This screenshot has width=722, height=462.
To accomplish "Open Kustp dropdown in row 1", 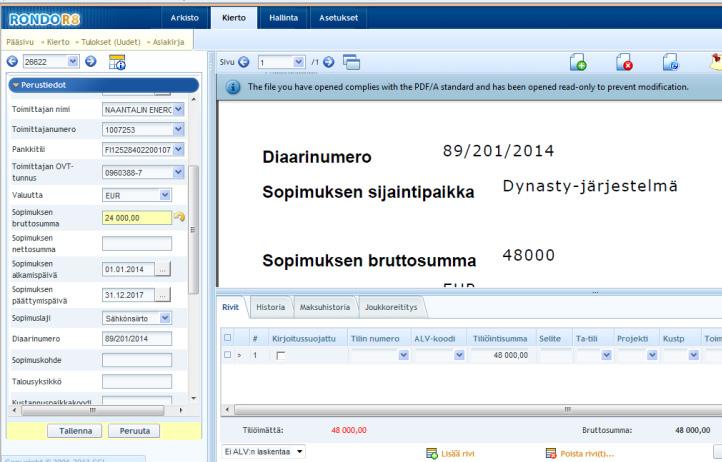I will pyautogui.click(x=693, y=355).
